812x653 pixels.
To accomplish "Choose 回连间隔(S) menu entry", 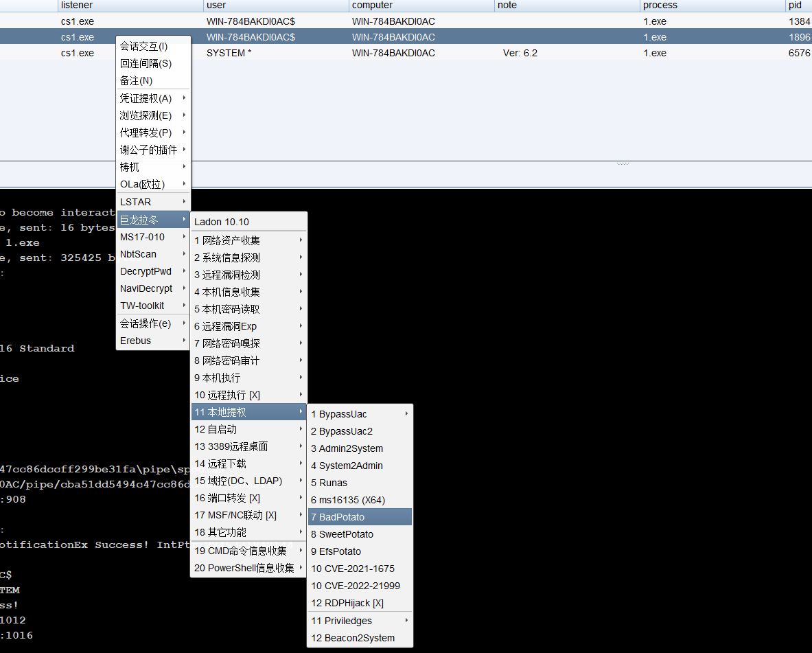I will click(x=153, y=63).
